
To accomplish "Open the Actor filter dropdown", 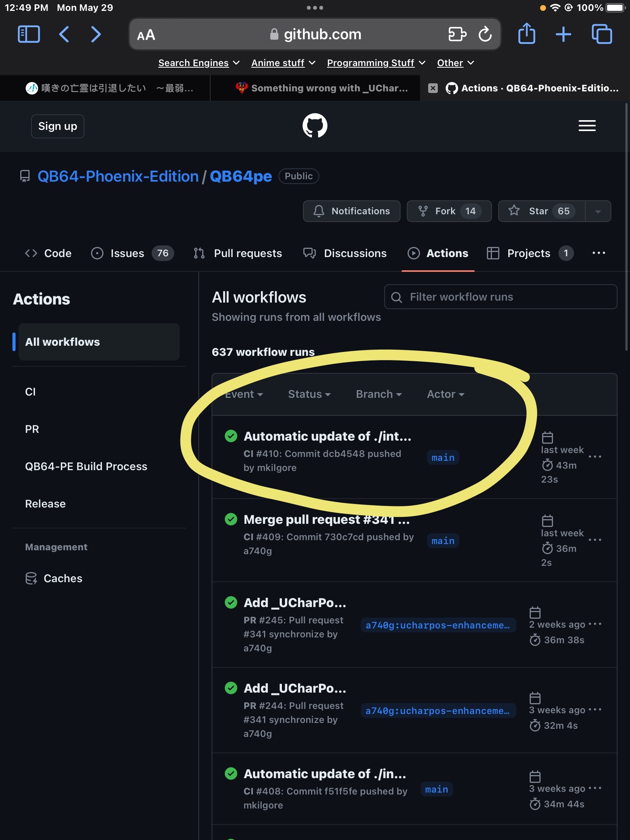I will click(446, 394).
